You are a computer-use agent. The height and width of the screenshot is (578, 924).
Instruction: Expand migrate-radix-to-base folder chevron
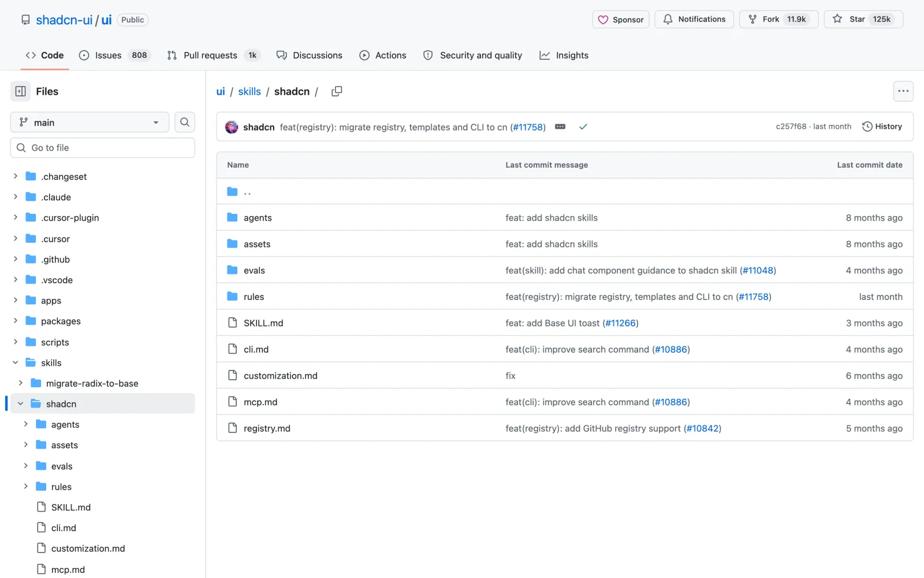(x=21, y=383)
